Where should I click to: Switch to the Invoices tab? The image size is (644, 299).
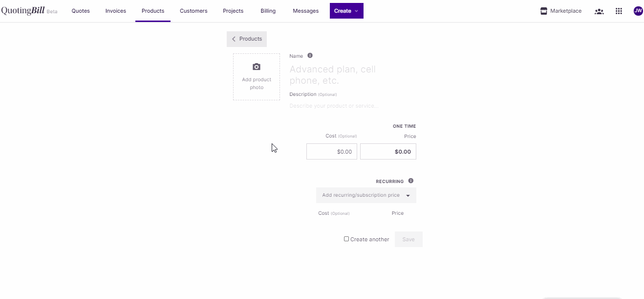[x=116, y=11]
